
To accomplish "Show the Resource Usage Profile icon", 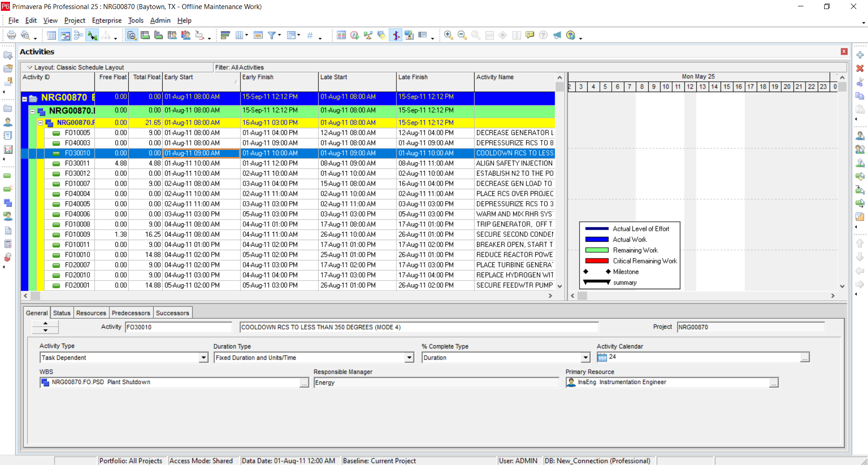I will [x=186, y=35].
